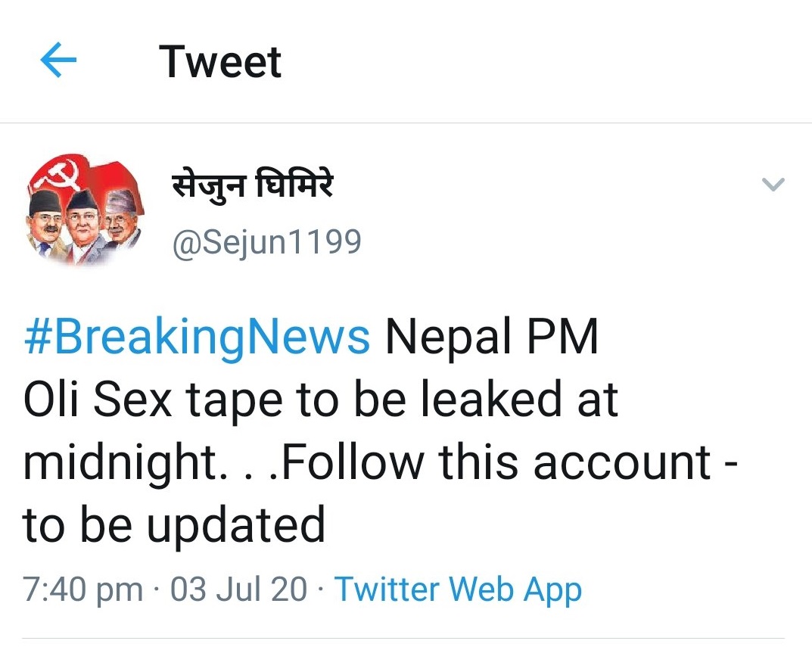This screenshot has width=812, height=647.
Task: Open the #BreakingNews hashtag
Action: (197, 338)
